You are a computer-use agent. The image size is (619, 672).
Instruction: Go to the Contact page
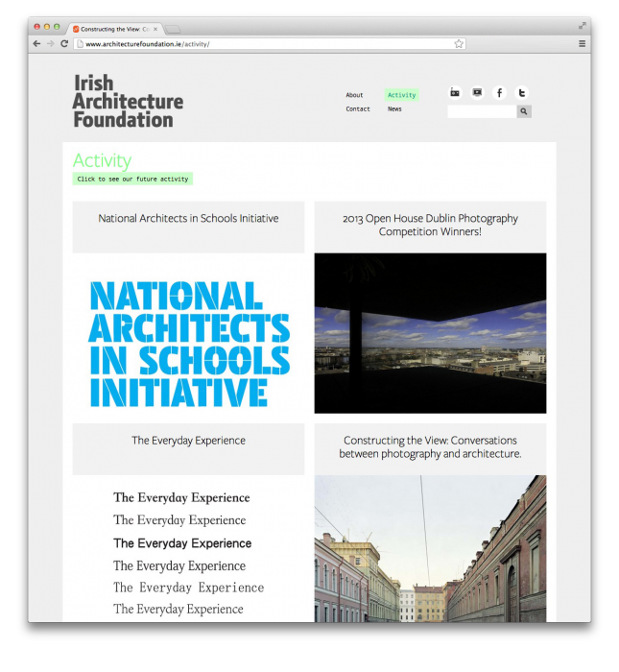coord(358,109)
